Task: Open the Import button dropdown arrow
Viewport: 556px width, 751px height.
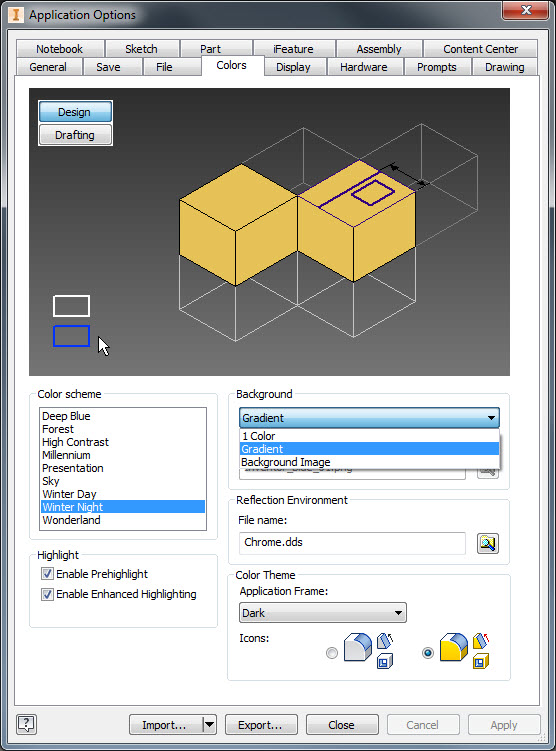Action: point(210,725)
